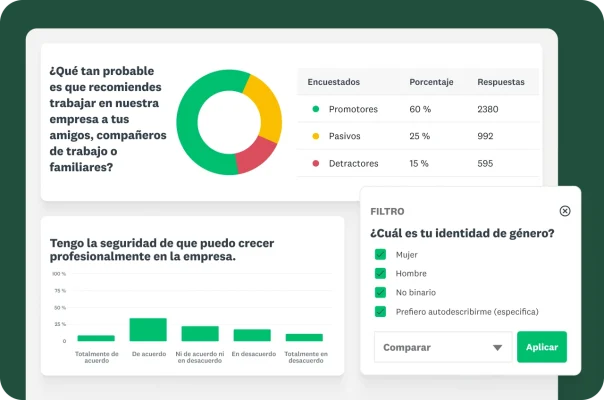Click the Encuestados column header
Viewport: 604px width, 400px height.
[334, 82]
